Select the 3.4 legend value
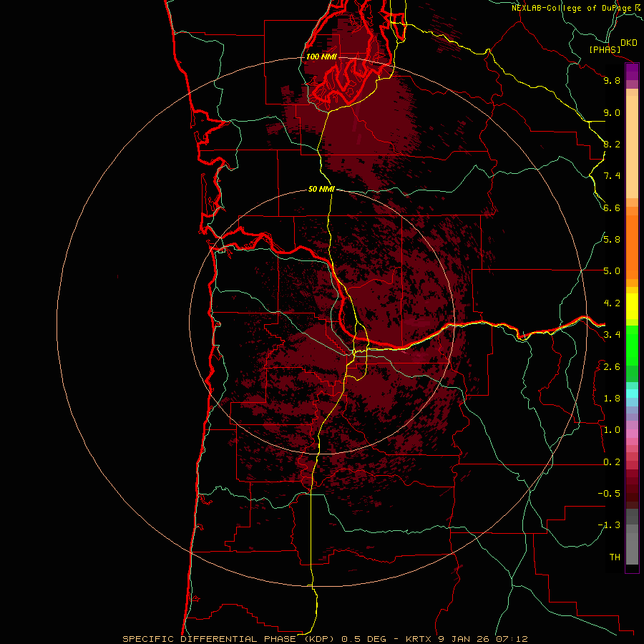This screenshot has height=644, width=644. (x=612, y=335)
